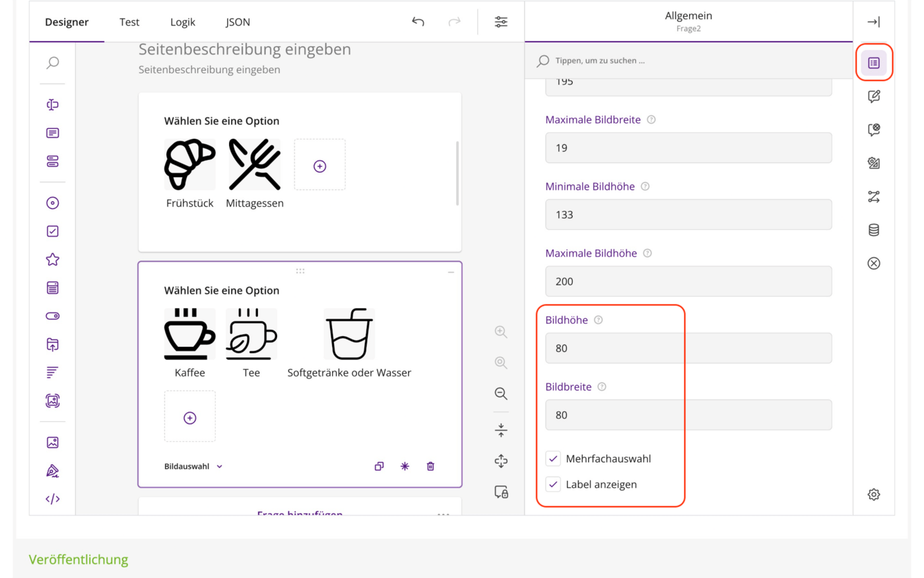Click the Maximale Bildbreite field
This screenshot has width=924, height=578.
coord(688,148)
